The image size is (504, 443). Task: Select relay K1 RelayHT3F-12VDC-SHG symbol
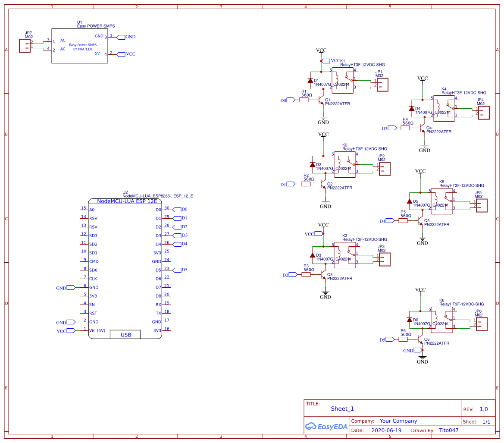(343, 80)
